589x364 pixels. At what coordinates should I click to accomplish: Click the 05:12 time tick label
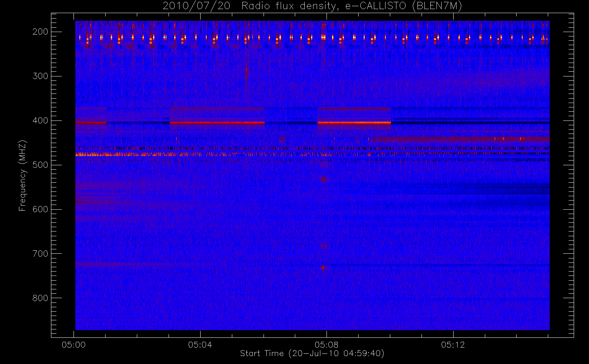coord(453,345)
